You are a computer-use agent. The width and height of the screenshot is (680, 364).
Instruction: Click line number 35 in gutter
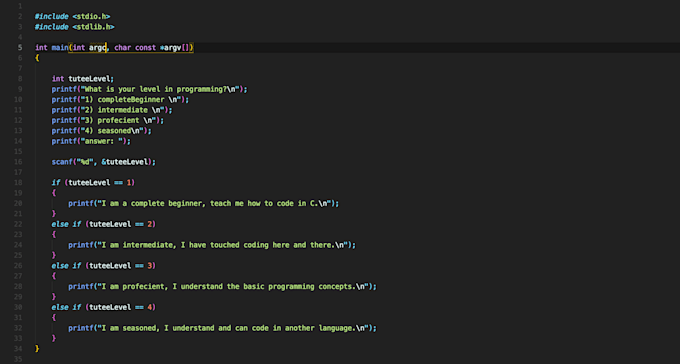(x=18, y=359)
